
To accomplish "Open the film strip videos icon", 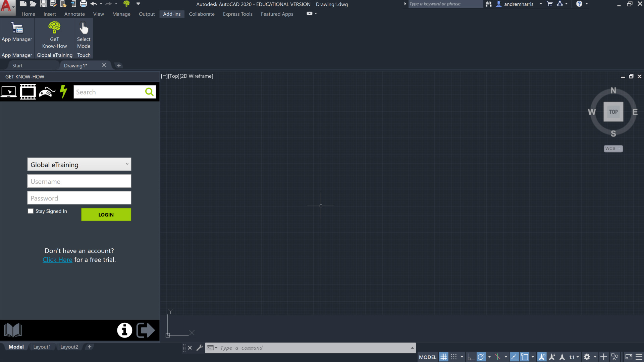I will click(28, 92).
